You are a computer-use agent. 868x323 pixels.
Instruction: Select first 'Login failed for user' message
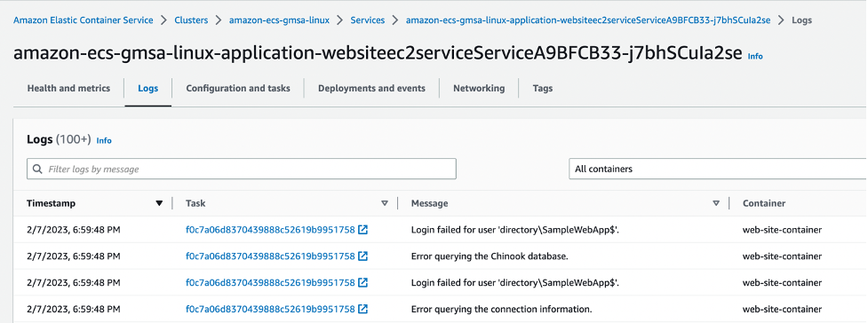[514, 230]
